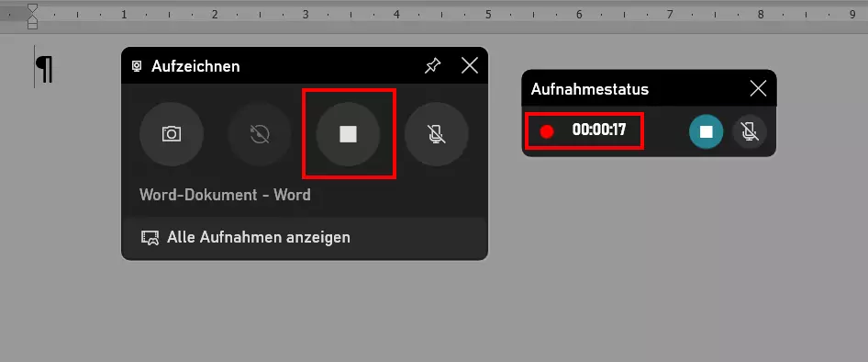Click the Word-Dokument - Word label
Viewport: 868px width, 362px height.
(x=225, y=195)
